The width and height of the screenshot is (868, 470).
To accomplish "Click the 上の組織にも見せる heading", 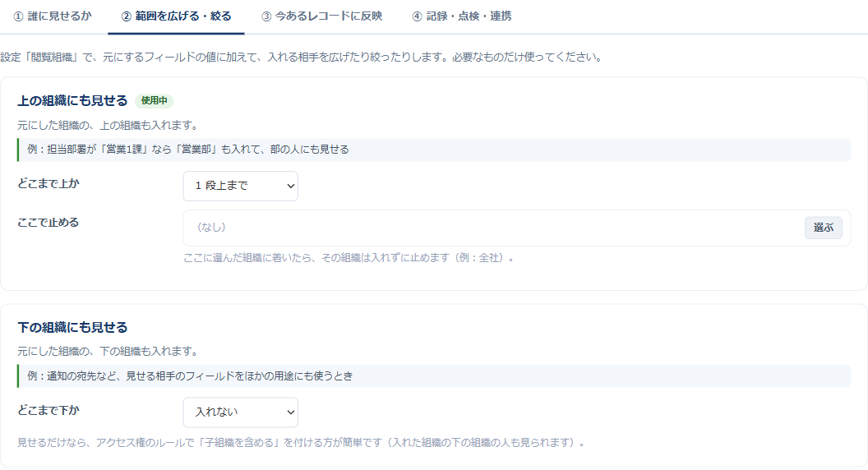I will pos(72,101).
